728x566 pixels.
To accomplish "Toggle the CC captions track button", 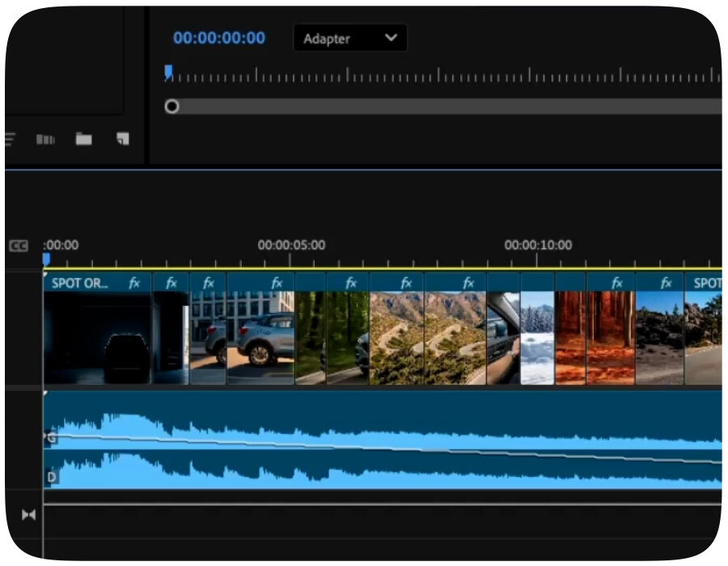I will click(x=18, y=246).
